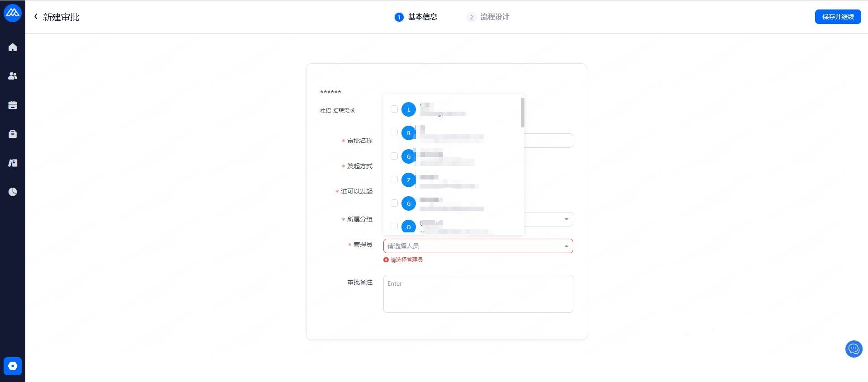
Task: Click the person list scrollbar thumb
Action: pyautogui.click(x=522, y=113)
